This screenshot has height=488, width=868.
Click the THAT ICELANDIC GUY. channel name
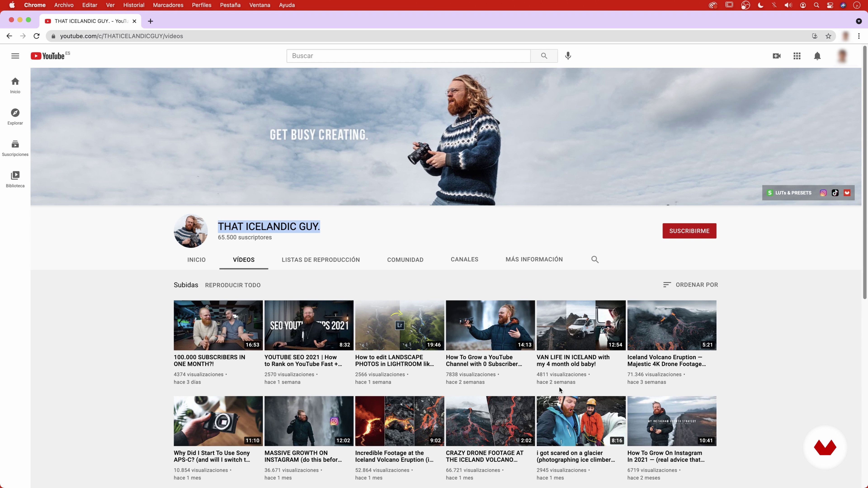[269, 226]
